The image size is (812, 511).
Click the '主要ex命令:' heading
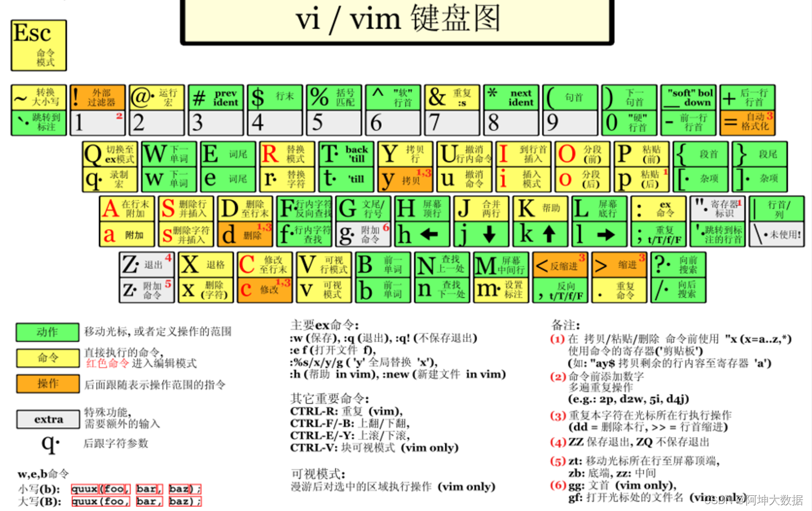click(x=324, y=325)
